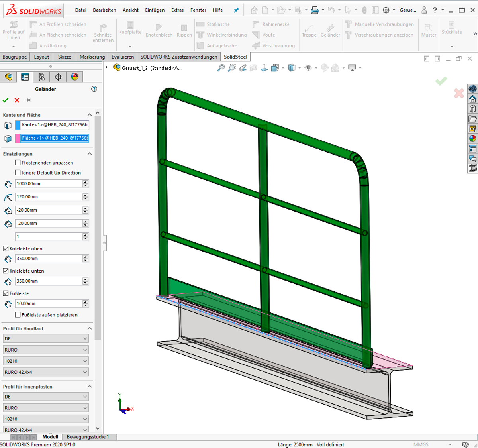Open the Einfügen menu

[155, 10]
